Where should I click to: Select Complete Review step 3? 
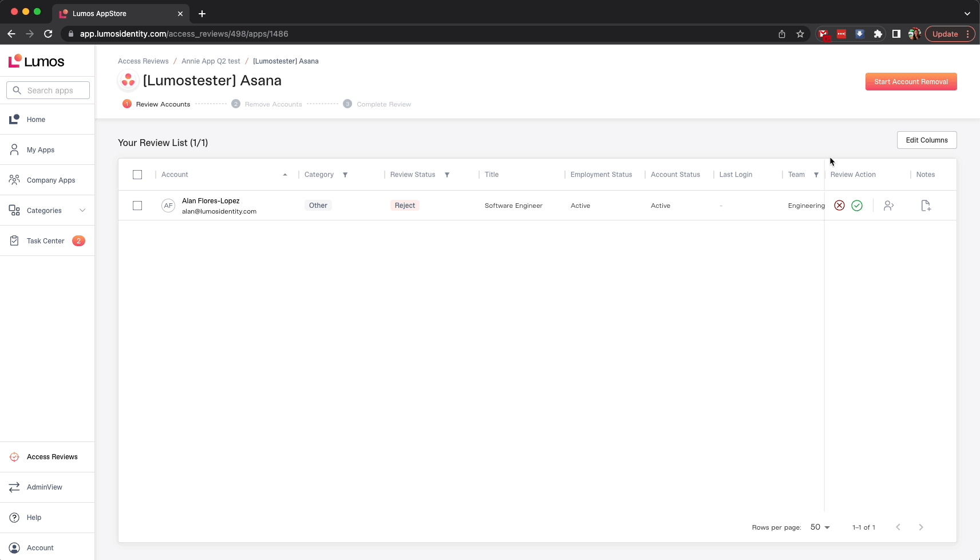[x=377, y=104]
